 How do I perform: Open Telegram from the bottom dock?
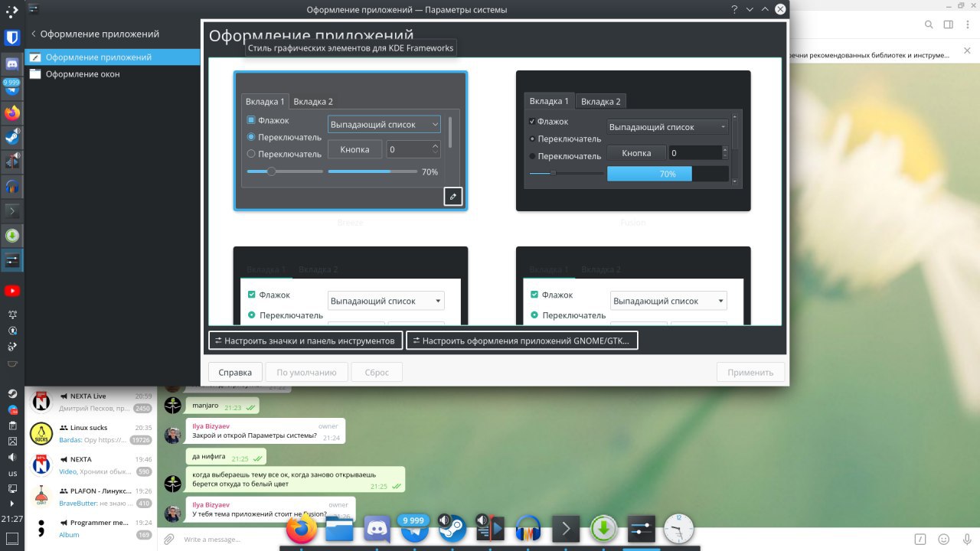pos(414,530)
